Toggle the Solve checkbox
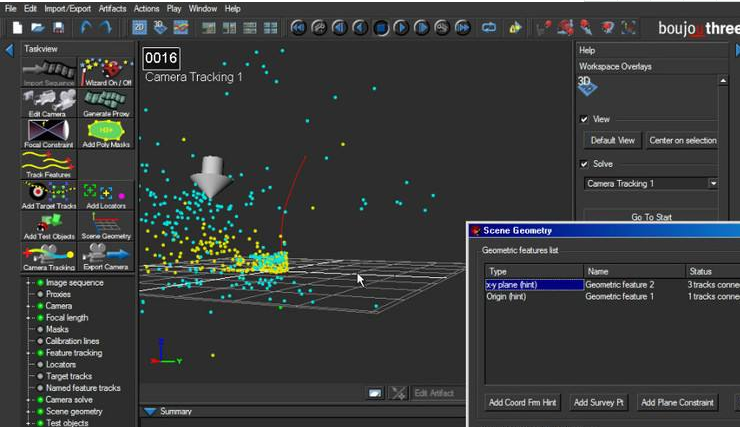 (x=585, y=164)
